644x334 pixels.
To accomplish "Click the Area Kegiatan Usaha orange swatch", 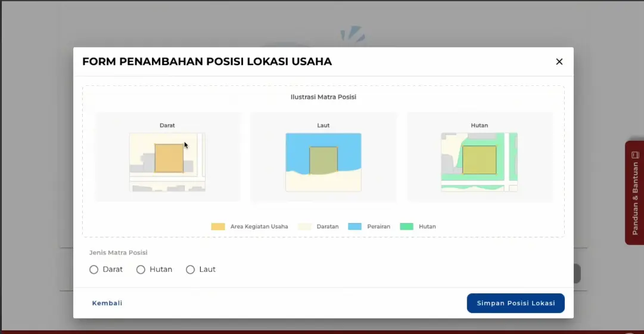I will (x=218, y=227).
